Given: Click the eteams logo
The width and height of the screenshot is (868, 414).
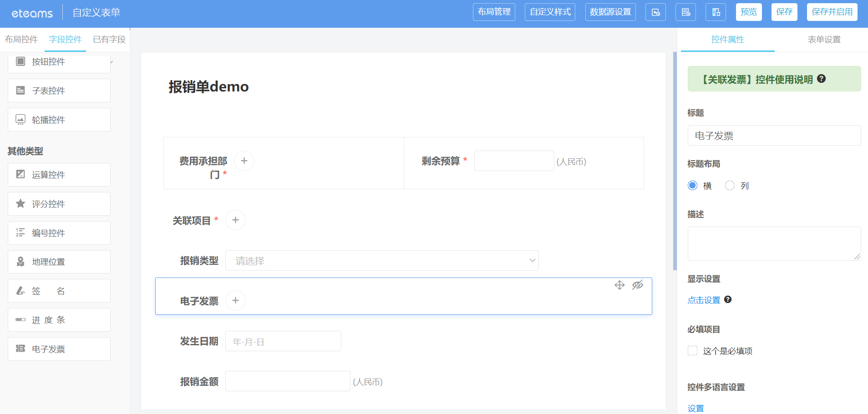Looking at the screenshot, I should click(32, 13).
